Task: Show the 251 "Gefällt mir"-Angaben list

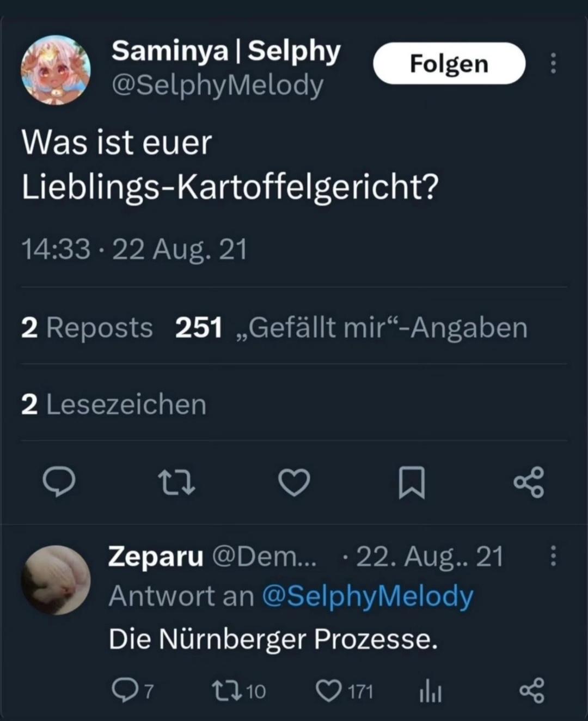Action: (351, 328)
